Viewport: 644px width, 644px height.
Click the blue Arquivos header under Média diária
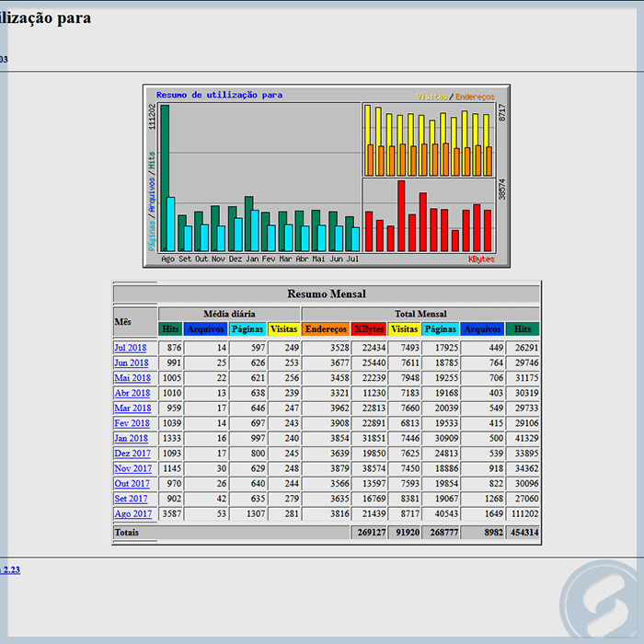pyautogui.click(x=205, y=329)
